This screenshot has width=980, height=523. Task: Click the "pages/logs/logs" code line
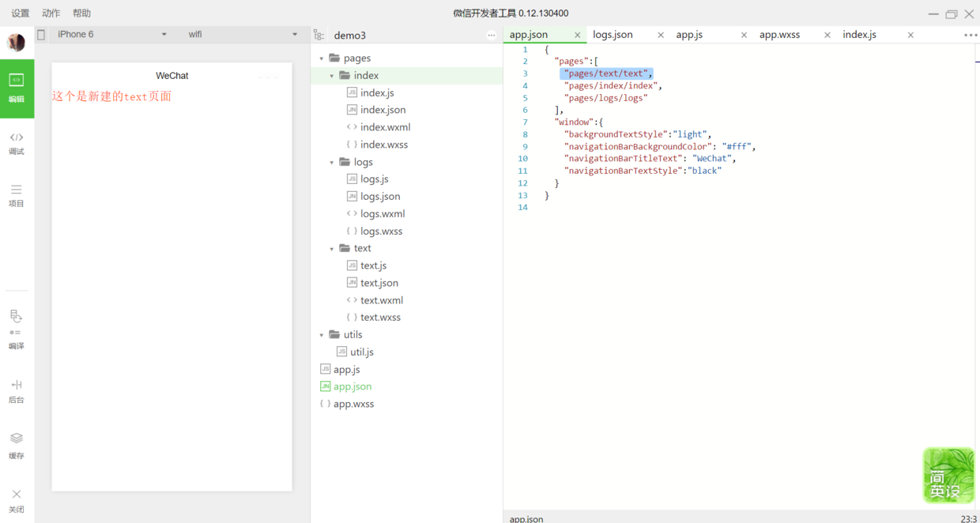[x=606, y=98]
